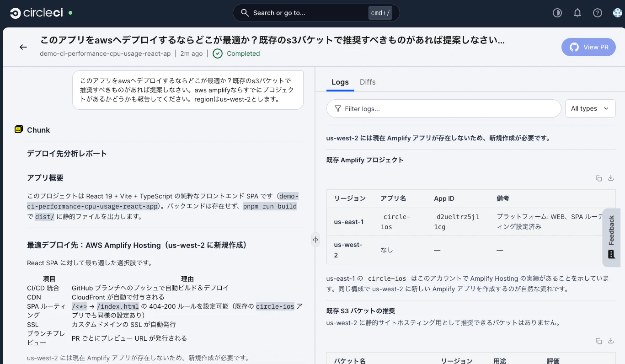The width and height of the screenshot is (625, 364).
Task: Open the help question mark icon
Action: pos(598,13)
